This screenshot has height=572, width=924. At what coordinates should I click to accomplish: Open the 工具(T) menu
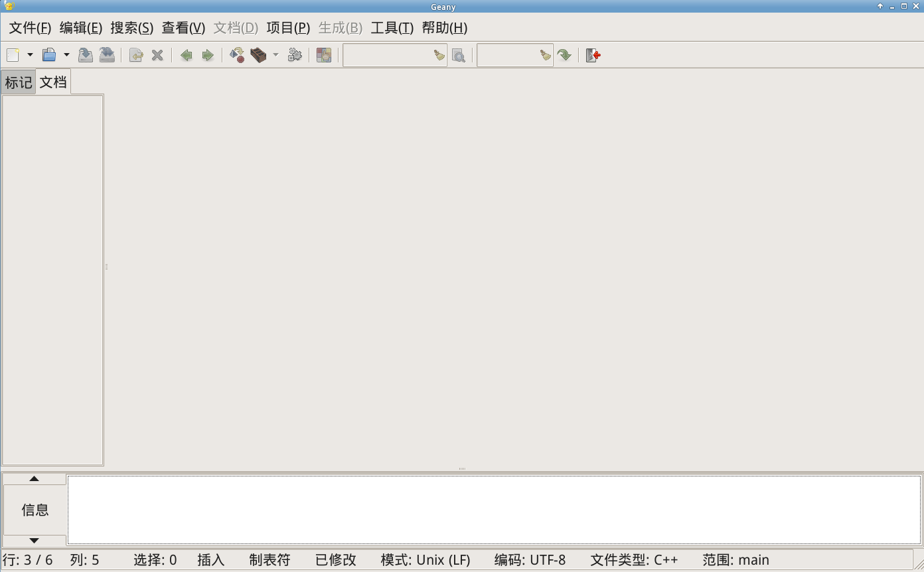(x=392, y=28)
